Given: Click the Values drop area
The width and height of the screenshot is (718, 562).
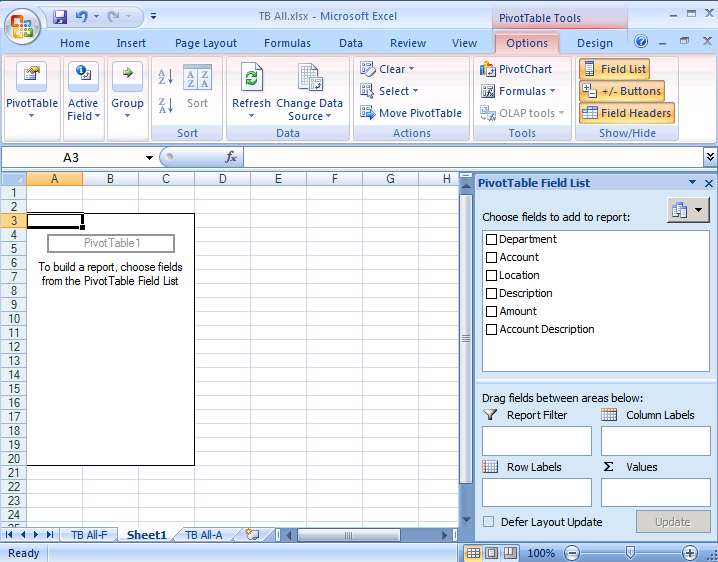Looking at the screenshot, I should click(656, 492).
